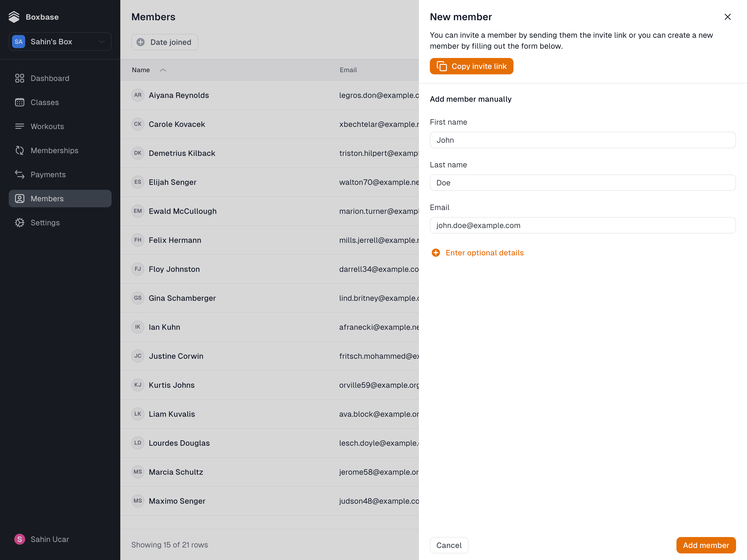Click the Boxbase logo
The height and width of the screenshot is (560, 747).
coord(14,17)
